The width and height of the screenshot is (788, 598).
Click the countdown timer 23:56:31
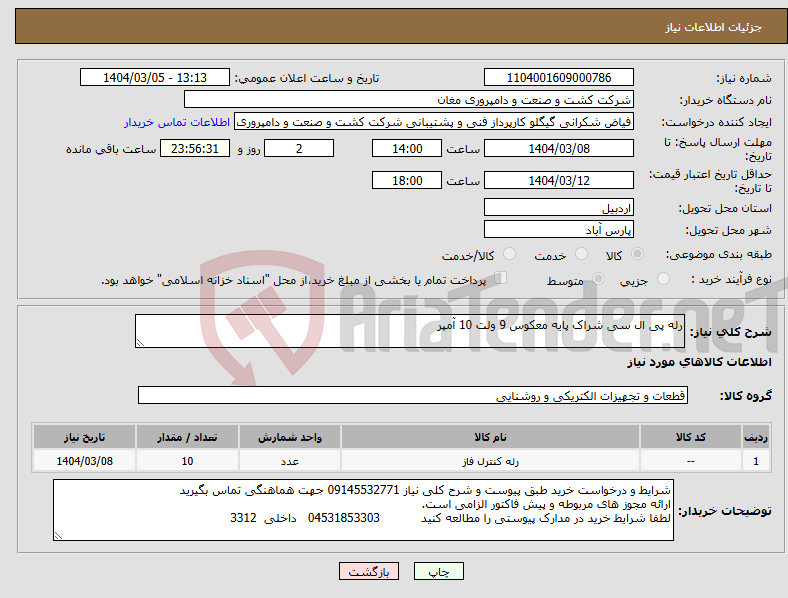[195, 148]
